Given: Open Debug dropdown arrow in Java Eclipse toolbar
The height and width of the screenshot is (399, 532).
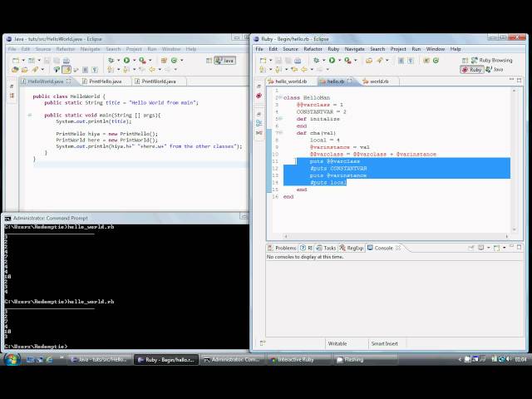Looking at the screenshot, I should pyautogui.click(x=118, y=61).
